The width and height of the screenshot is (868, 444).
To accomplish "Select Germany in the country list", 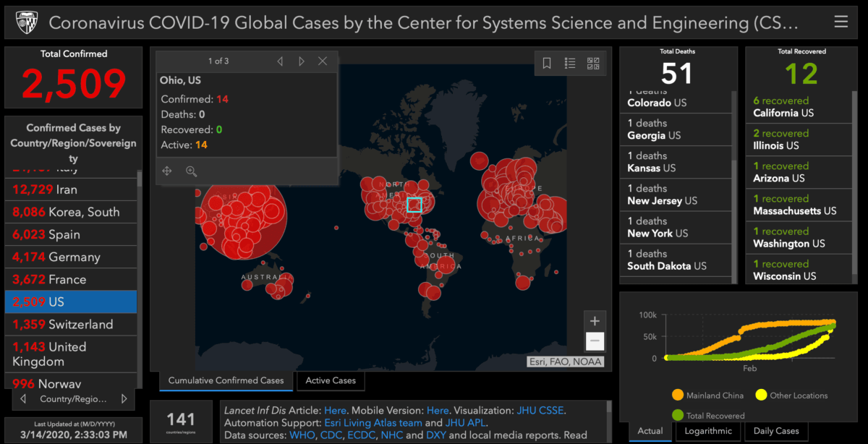I will [x=71, y=257].
